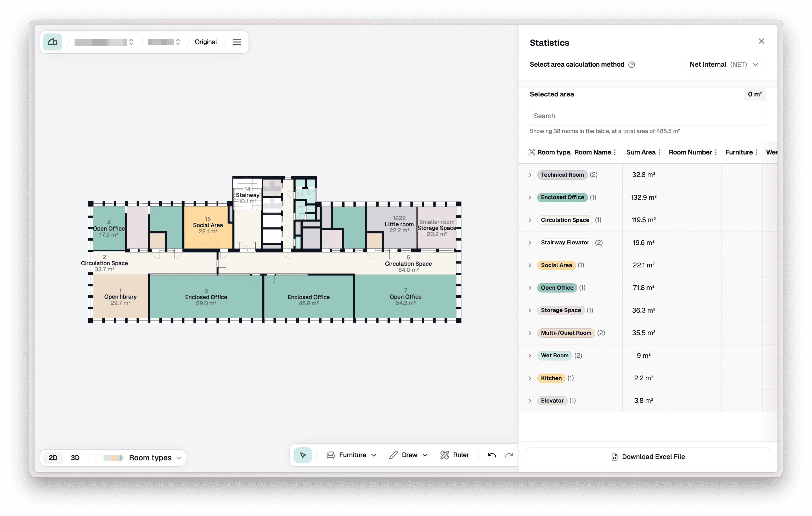Select the Ruler tool
Image resolution: width=812 pixels, height=516 pixels.
click(x=454, y=455)
